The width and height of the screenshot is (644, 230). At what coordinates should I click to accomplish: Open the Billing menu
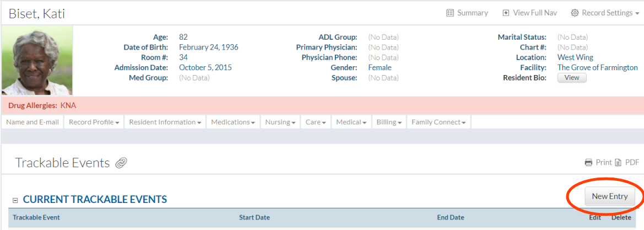[x=389, y=122]
